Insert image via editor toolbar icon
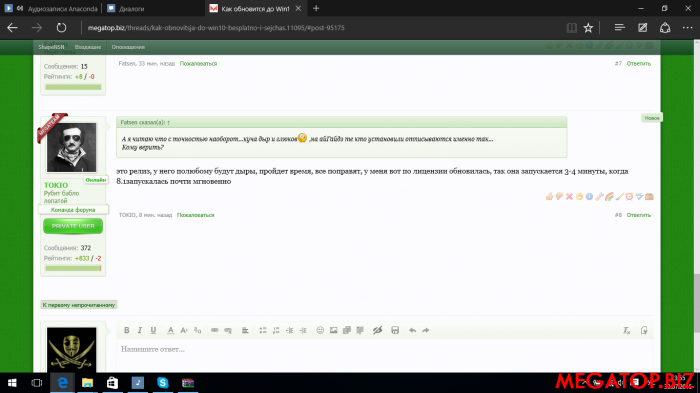Viewport: 700px width, 393px height. (333, 330)
